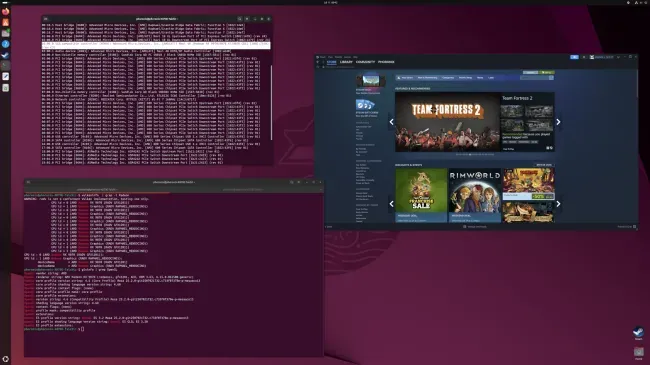Open New & Noteworthy store nav menu
650x365 pixels.
point(427,78)
